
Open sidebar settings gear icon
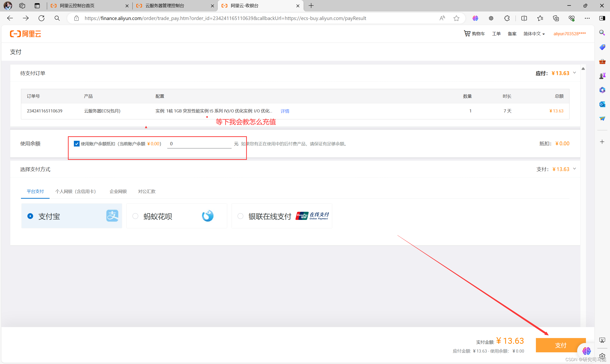(x=602, y=356)
